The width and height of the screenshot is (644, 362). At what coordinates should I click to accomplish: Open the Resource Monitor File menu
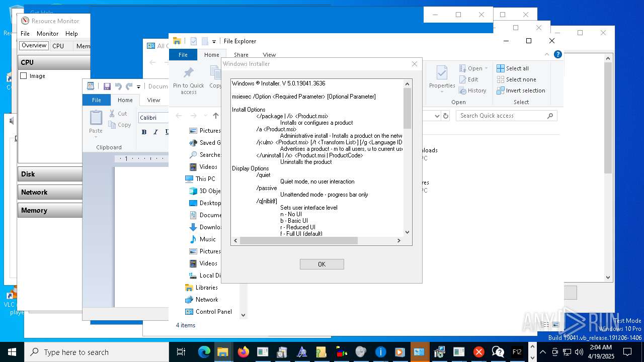[x=25, y=34]
